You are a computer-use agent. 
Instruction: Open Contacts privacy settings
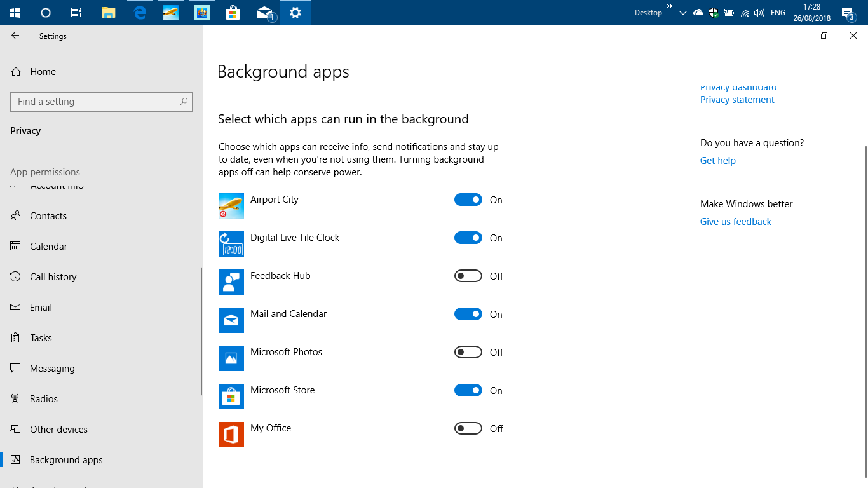point(102,216)
